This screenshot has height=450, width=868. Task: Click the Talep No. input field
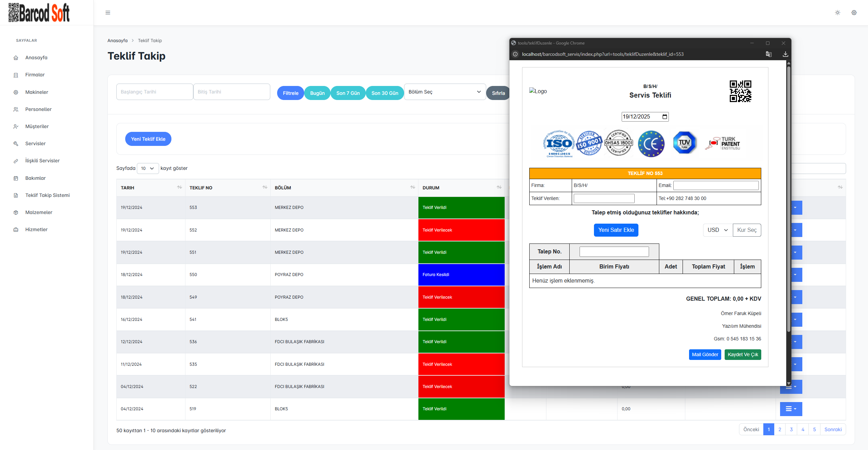point(614,252)
